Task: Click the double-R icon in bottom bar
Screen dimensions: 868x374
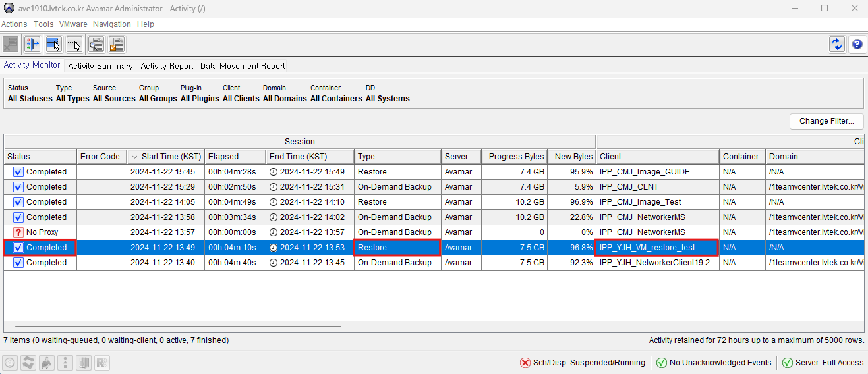Action: point(102,363)
